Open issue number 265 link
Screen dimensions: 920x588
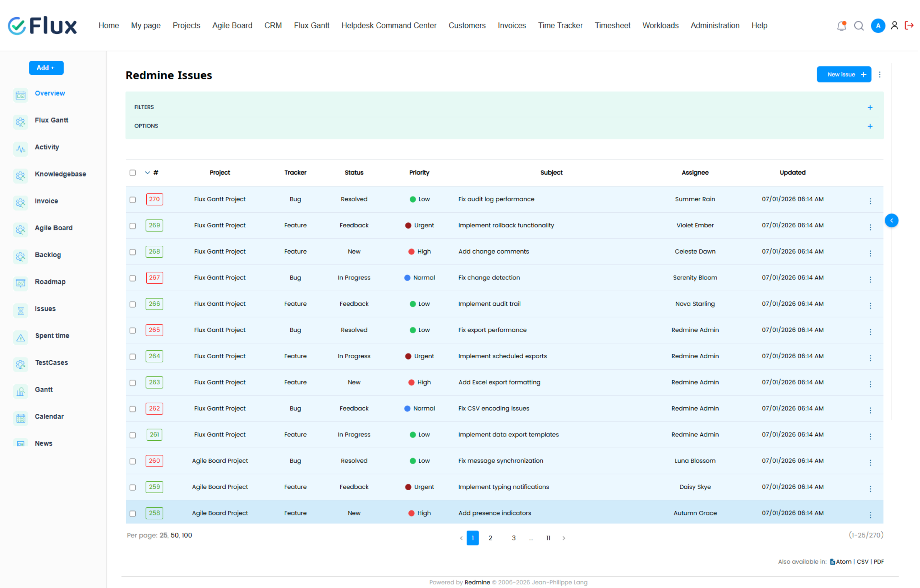tap(155, 330)
